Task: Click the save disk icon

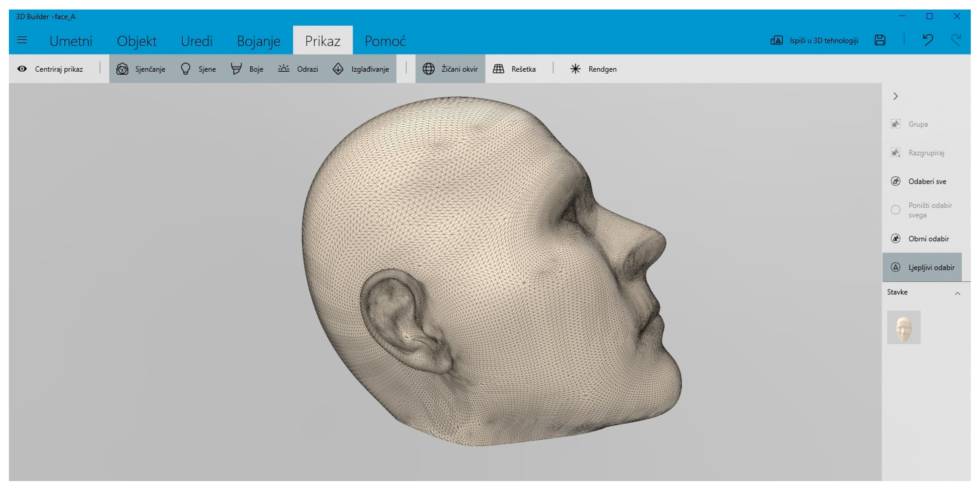Action: click(880, 40)
